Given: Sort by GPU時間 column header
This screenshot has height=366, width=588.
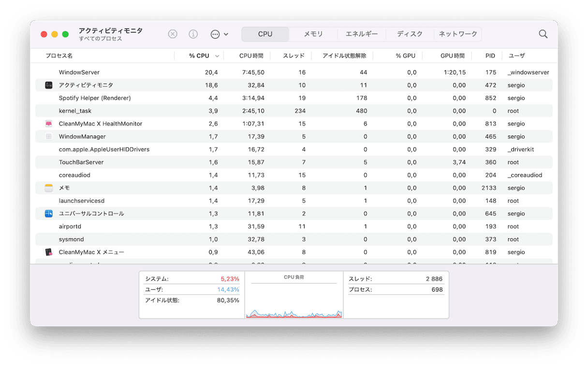Looking at the screenshot, I should click(x=453, y=56).
